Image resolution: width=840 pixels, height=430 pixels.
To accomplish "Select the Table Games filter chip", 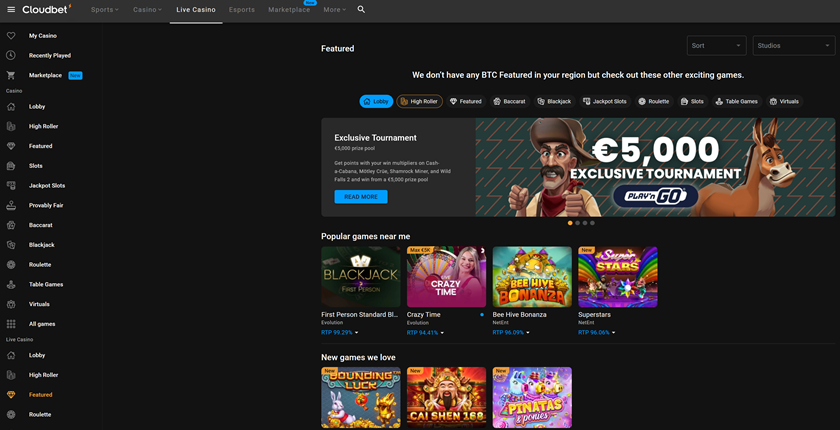I will click(x=737, y=101).
